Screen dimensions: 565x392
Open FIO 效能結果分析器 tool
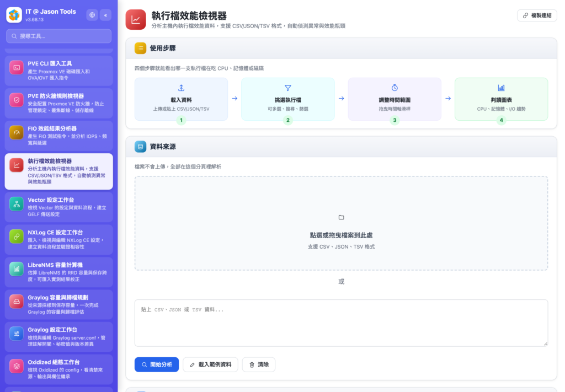point(58,135)
